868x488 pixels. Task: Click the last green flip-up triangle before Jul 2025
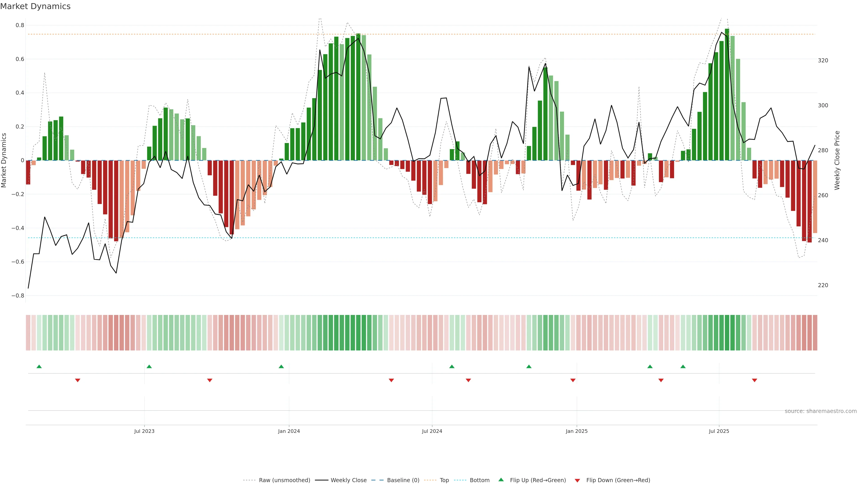pyautogui.click(x=683, y=366)
